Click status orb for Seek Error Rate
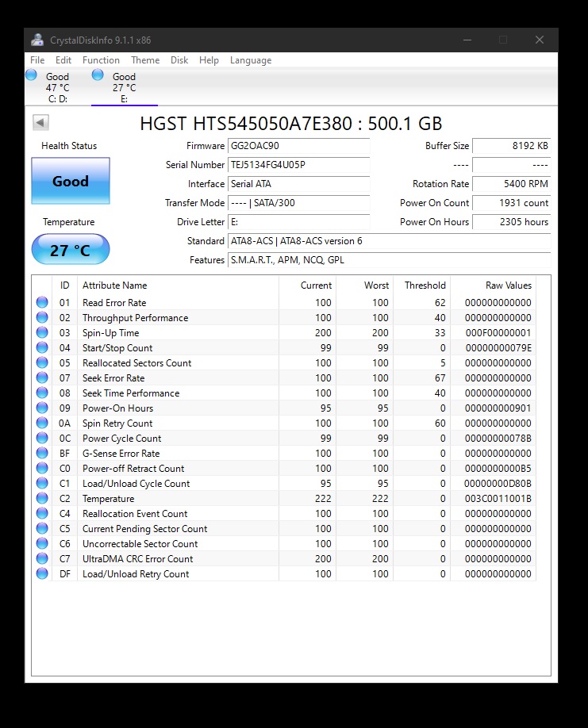The width and height of the screenshot is (588, 728). [x=42, y=378]
